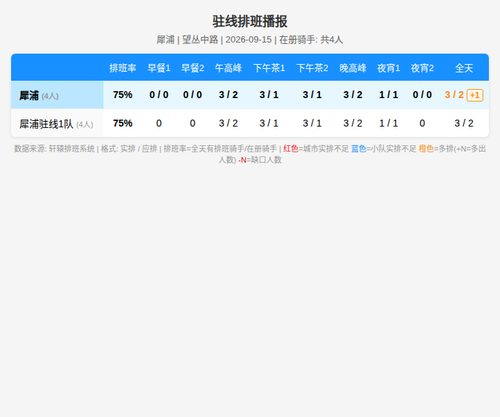Click the 2026-09-15 date in the subtitle

click(248, 40)
